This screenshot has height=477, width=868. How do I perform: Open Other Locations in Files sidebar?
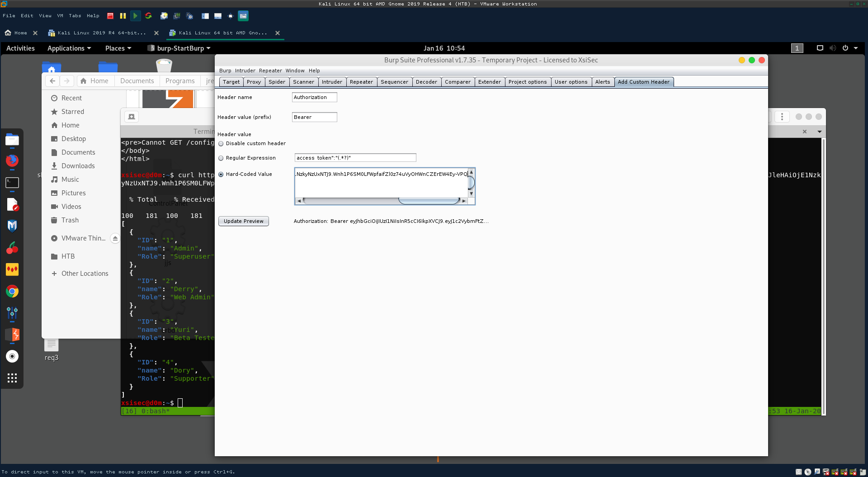[x=85, y=274]
